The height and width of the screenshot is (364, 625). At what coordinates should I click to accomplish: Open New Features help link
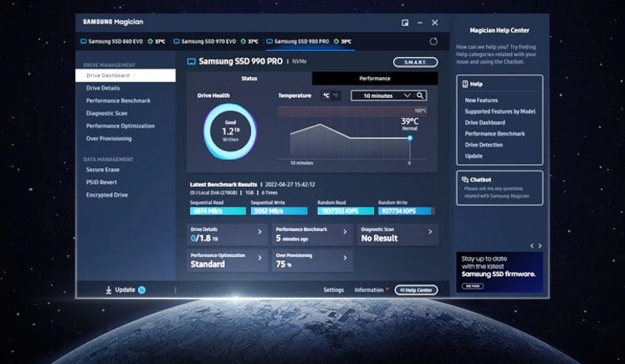pos(481,100)
